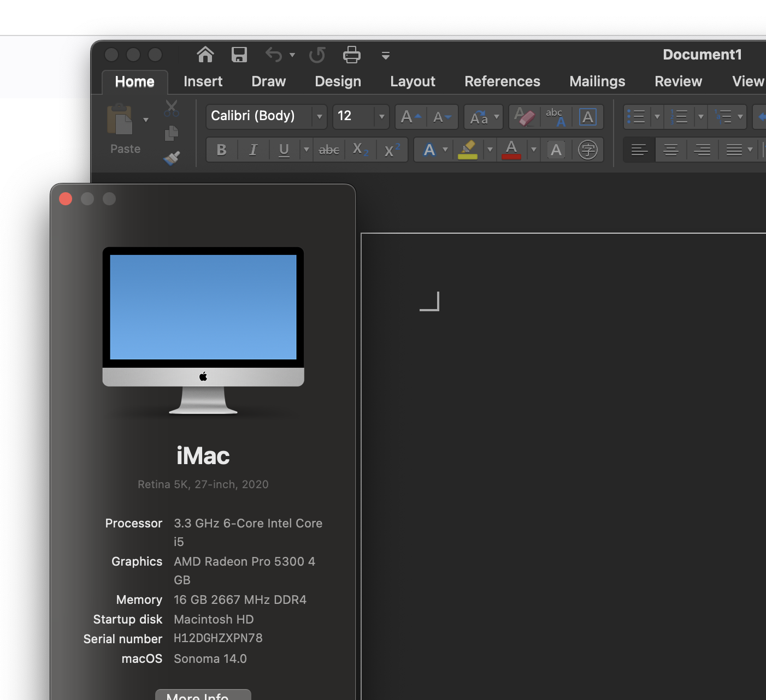Select the Design tab
Screen dimensions: 766x700
[338, 81]
